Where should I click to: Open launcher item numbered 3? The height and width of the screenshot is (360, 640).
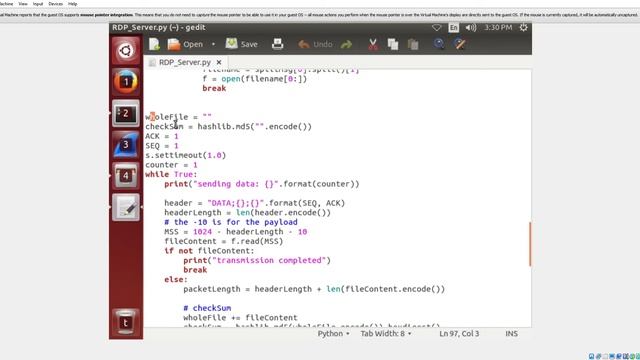pyautogui.click(x=126, y=144)
